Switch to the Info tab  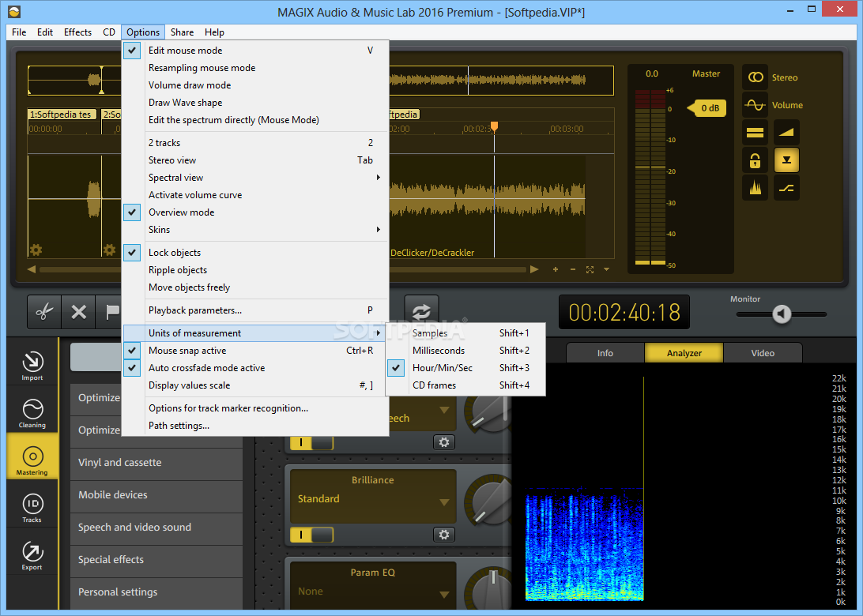(605, 353)
